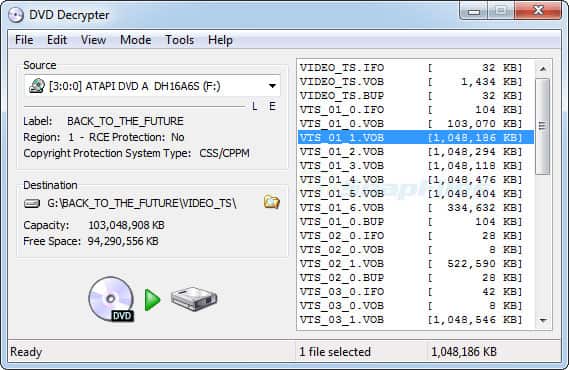Image resolution: width=569 pixels, height=370 pixels.
Task: Click the destination hard drive icon
Action: coord(32,204)
